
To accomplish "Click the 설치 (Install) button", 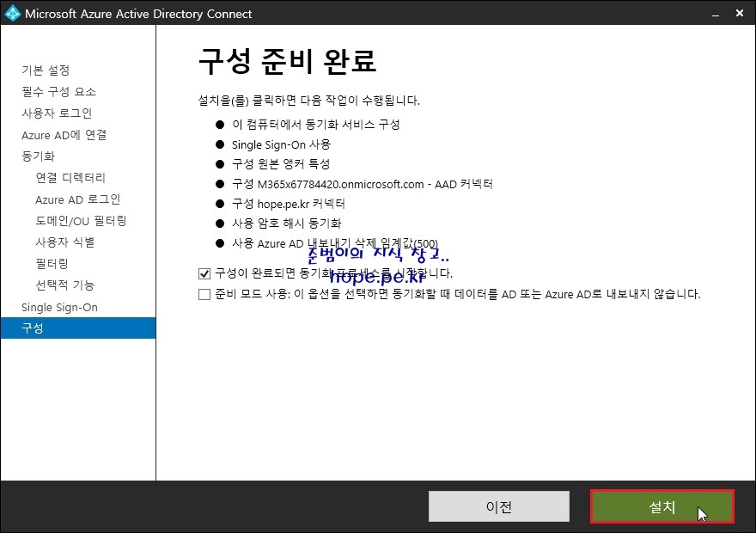I will (x=662, y=506).
